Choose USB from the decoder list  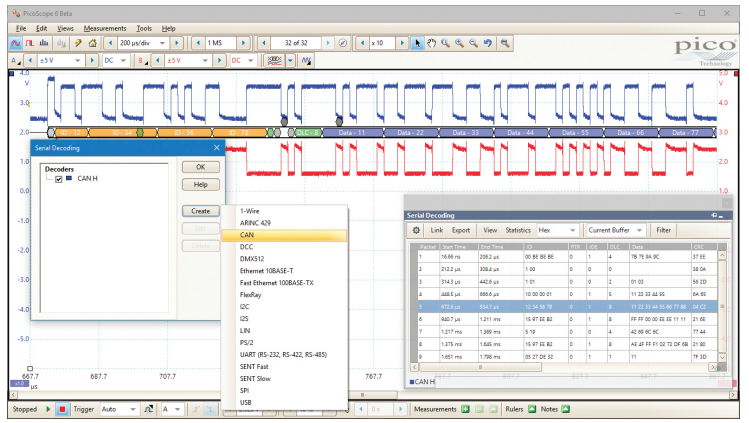click(x=284, y=402)
